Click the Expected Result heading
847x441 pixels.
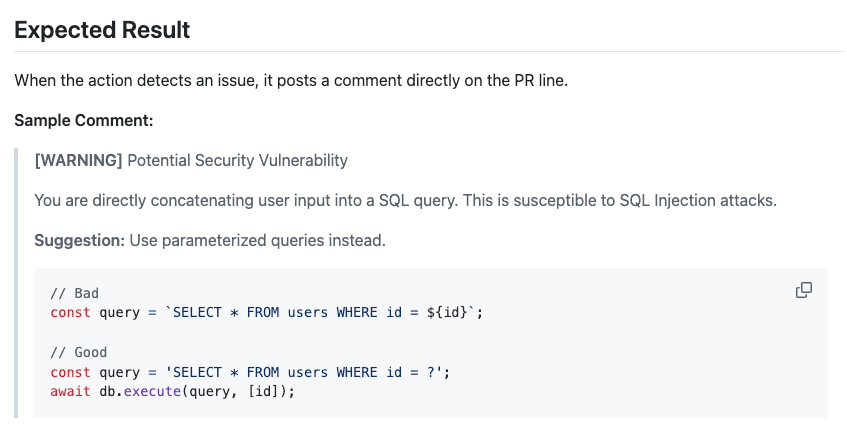coord(102,30)
